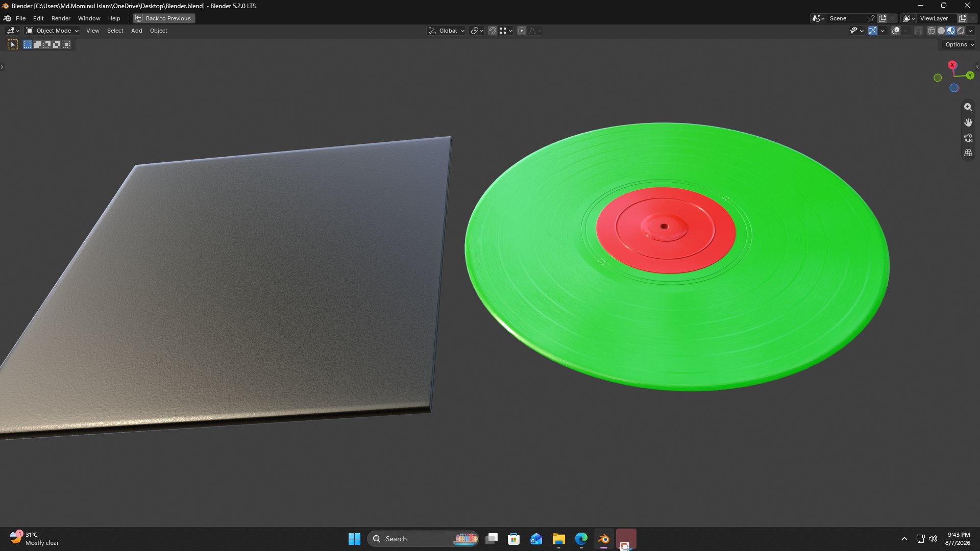980x551 pixels.
Task: Add new ViewLayer with copy icon
Action: coord(963,18)
